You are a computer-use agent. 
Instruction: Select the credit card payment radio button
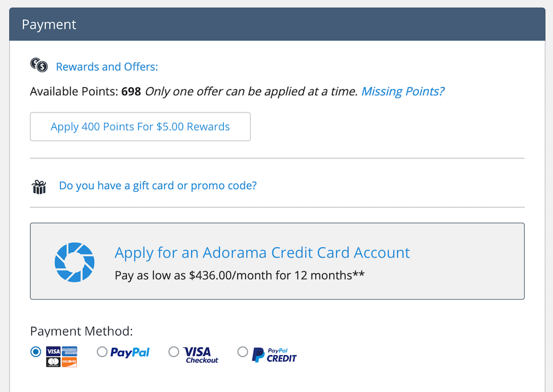[36, 351]
